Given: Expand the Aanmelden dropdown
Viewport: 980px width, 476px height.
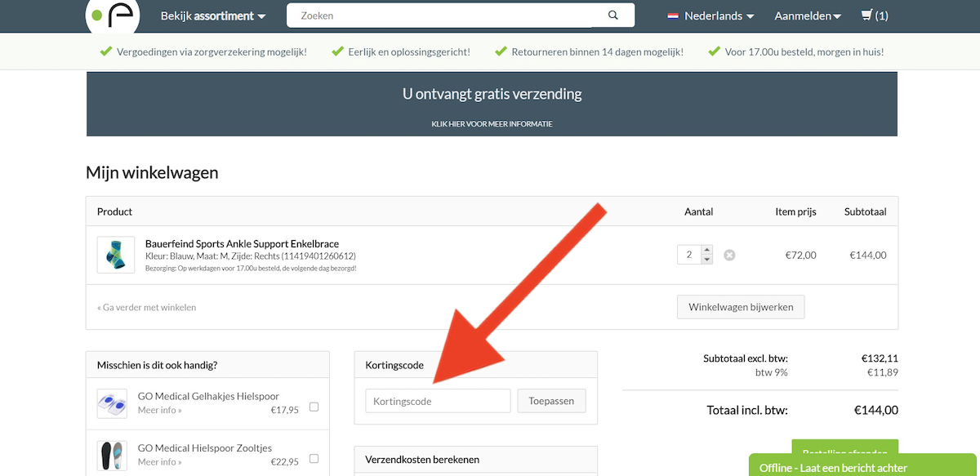Looking at the screenshot, I should coord(808,16).
